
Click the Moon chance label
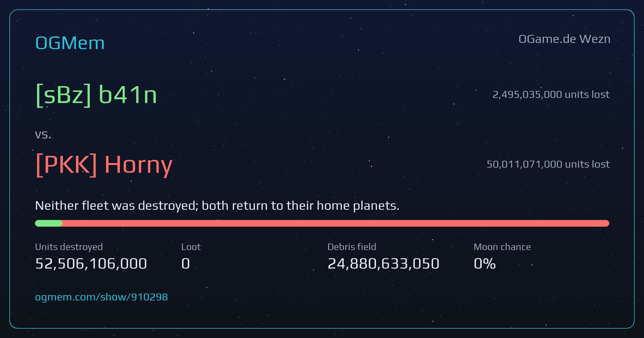click(502, 247)
